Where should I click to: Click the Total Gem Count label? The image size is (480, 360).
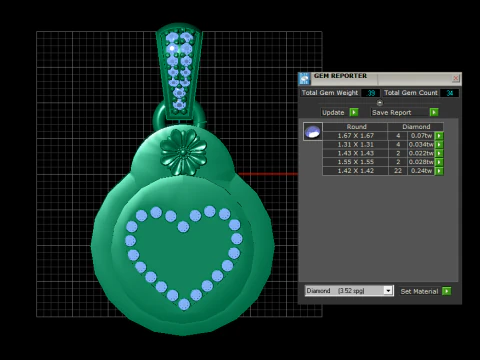point(411,93)
